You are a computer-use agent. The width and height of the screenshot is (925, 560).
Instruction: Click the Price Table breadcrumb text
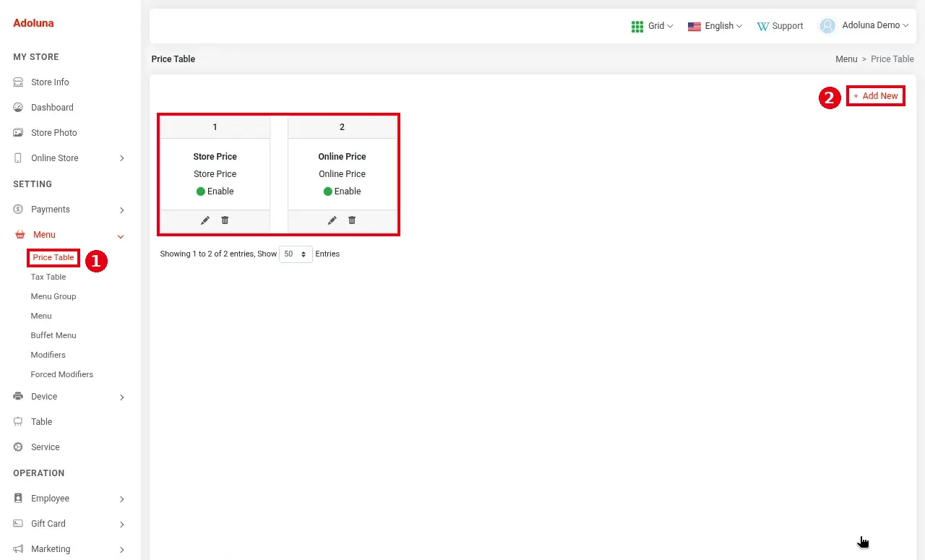[x=892, y=59]
